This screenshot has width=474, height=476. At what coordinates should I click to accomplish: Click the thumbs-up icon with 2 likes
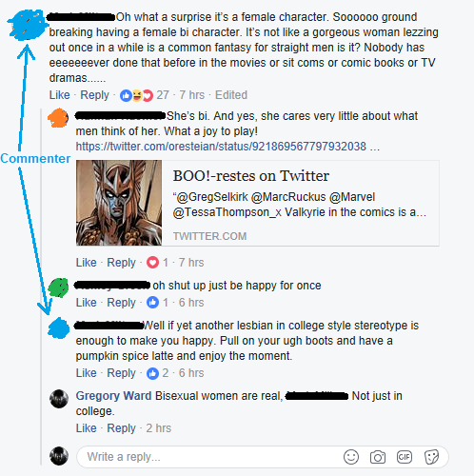[x=152, y=373]
